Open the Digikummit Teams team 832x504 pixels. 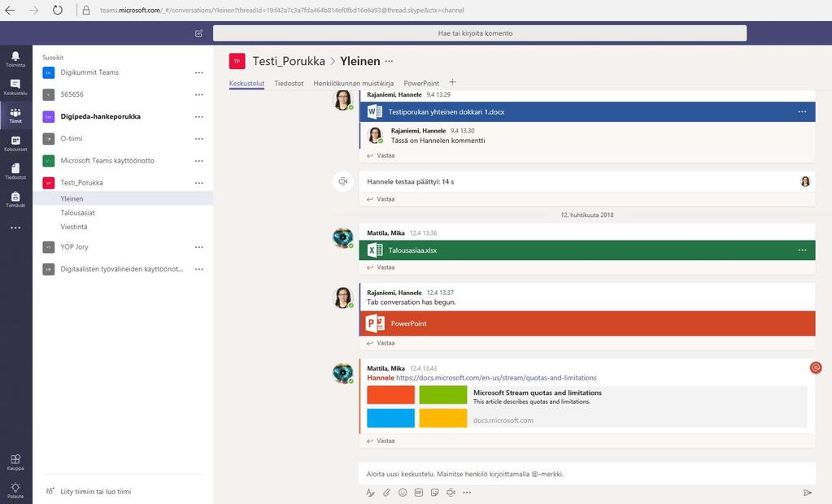[89, 72]
